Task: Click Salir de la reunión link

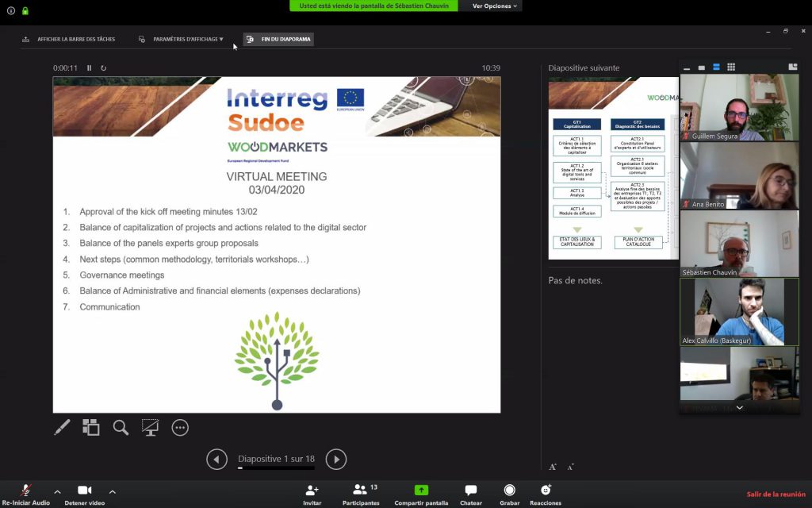Action: coord(776,494)
